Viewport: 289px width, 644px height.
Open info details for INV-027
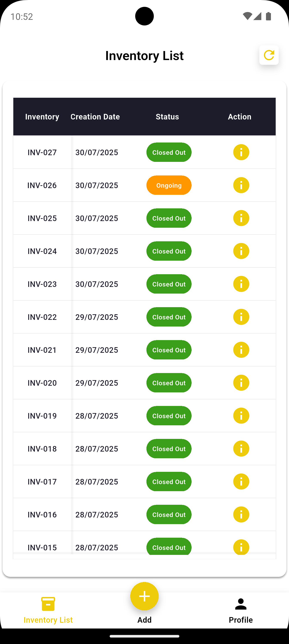(x=241, y=152)
